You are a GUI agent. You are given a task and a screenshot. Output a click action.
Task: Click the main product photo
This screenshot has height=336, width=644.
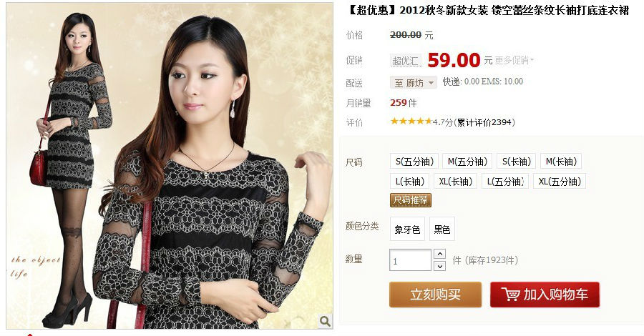[169, 166]
